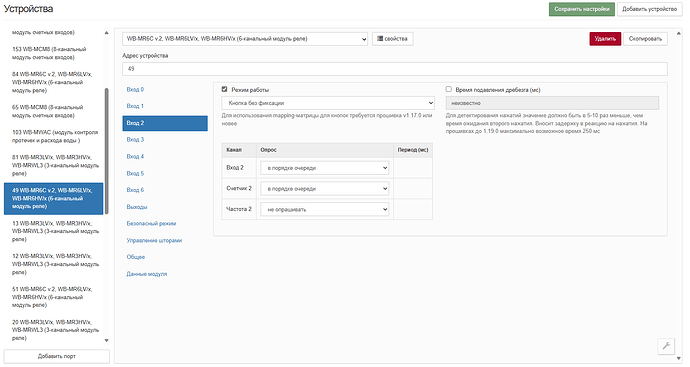This screenshot has width=690, height=367.
Task: Click the wrench icon at bottom right
Action: click(666, 346)
